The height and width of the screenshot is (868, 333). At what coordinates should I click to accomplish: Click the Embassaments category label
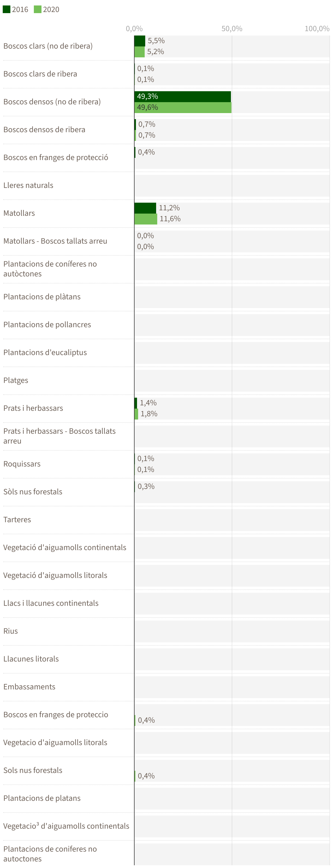pyautogui.click(x=29, y=687)
